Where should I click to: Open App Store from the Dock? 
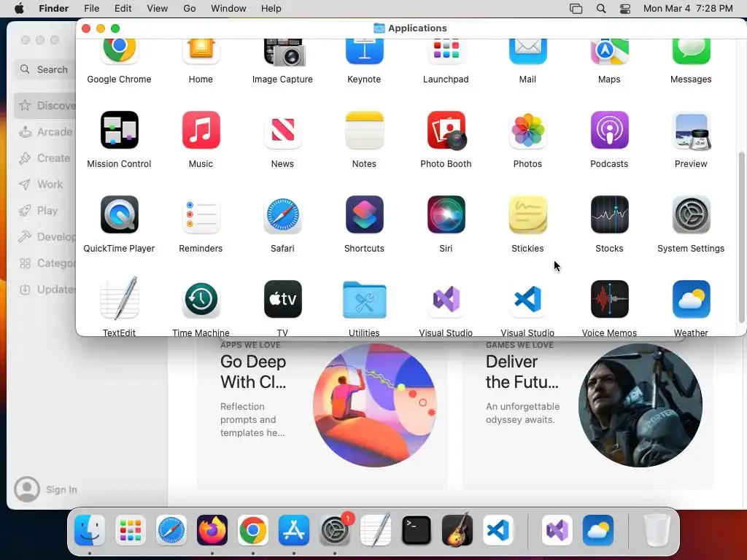coord(294,530)
